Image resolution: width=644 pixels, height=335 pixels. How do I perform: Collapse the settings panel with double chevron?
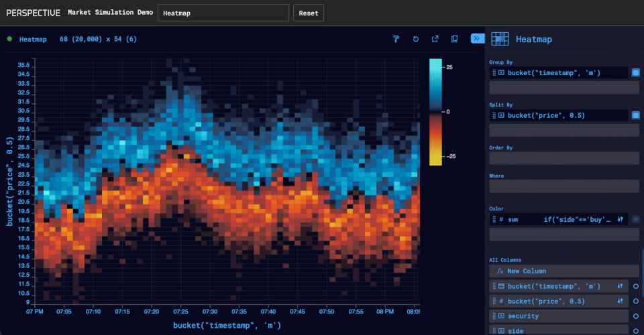(x=478, y=39)
